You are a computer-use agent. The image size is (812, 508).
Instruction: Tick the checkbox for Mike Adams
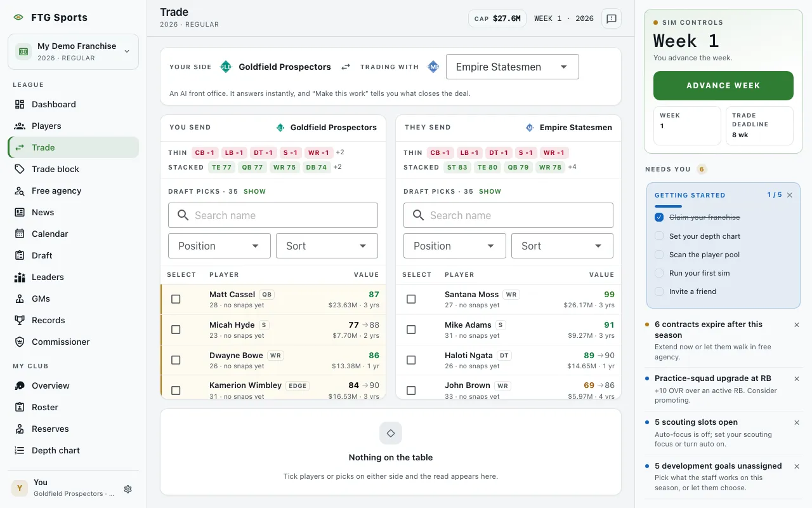[x=411, y=330]
